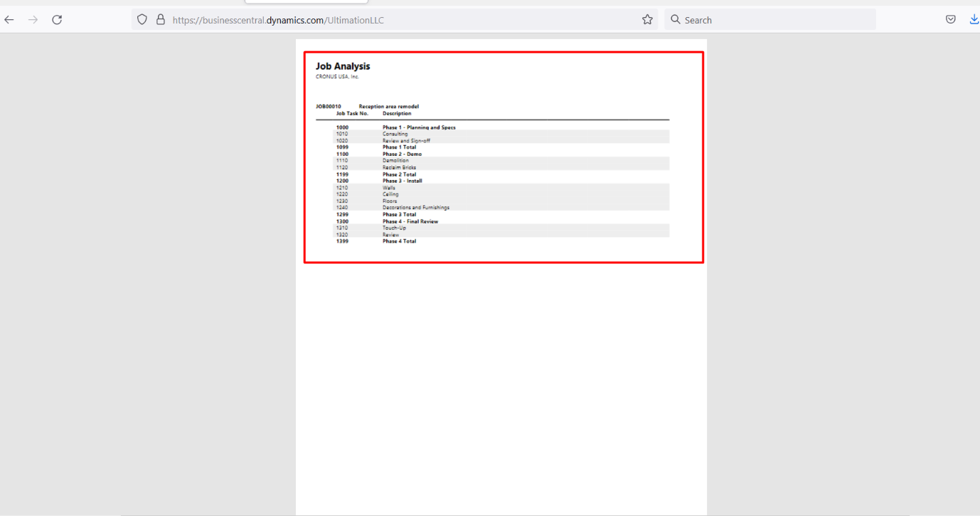Select the bold row Phase 1 Total
The height and width of the screenshot is (516, 980).
point(400,147)
